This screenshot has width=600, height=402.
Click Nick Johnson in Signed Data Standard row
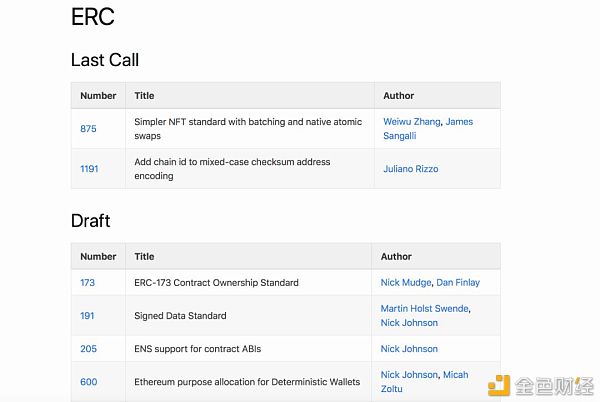[x=409, y=323]
